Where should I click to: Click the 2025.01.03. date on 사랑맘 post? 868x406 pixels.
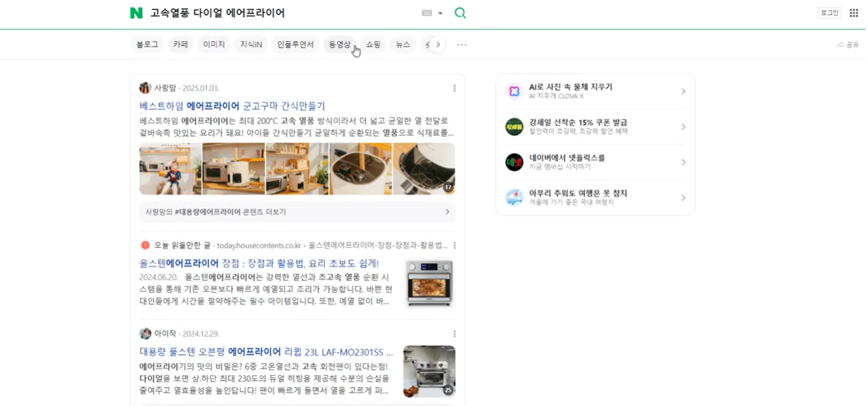coord(200,88)
